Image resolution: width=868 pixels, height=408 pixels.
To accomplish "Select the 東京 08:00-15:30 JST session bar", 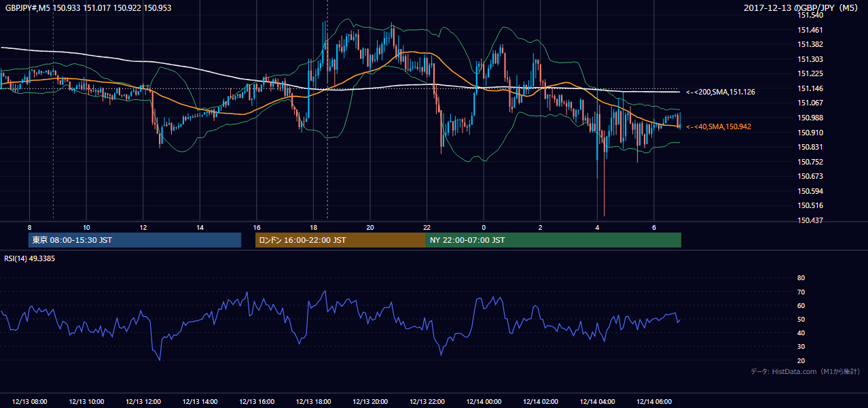I will coord(134,240).
